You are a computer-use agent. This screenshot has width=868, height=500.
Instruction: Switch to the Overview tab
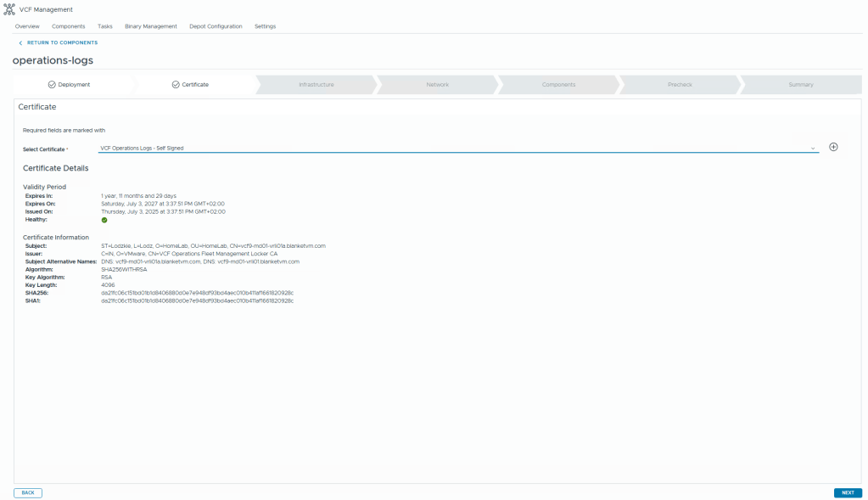click(x=26, y=26)
